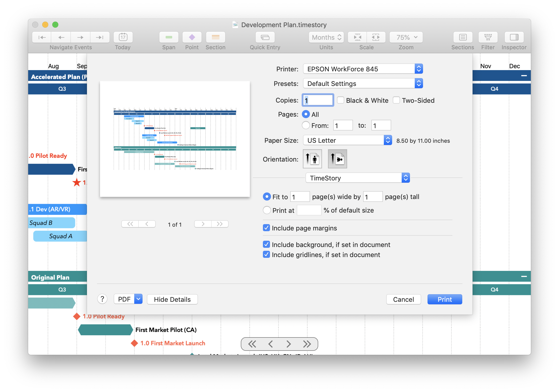
Task: Open Quick Entry
Action: click(265, 37)
